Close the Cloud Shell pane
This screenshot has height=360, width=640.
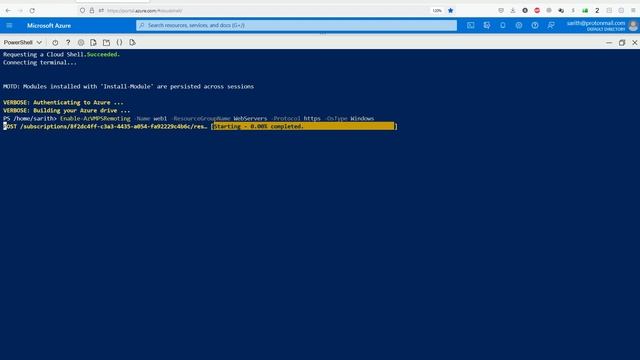click(635, 42)
